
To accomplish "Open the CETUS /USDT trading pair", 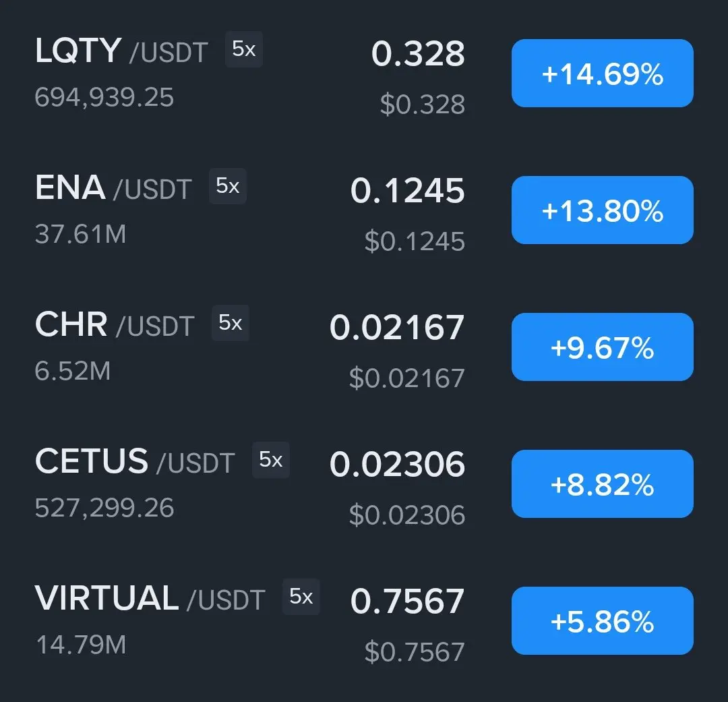I will [135, 463].
